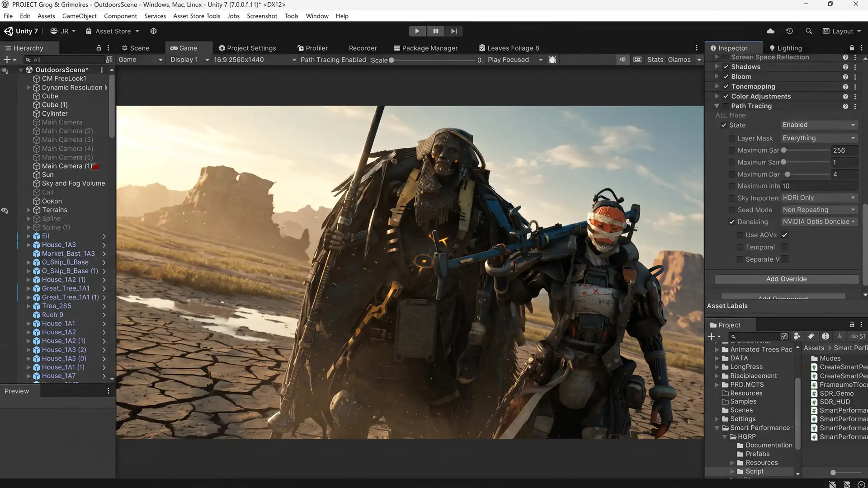Click the bug icon beside Play Focused
868x488 pixels.
tap(552, 60)
